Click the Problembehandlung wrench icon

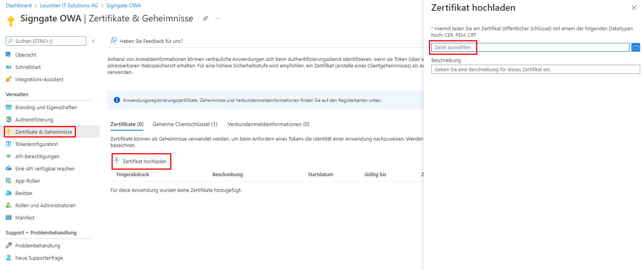tap(8, 245)
